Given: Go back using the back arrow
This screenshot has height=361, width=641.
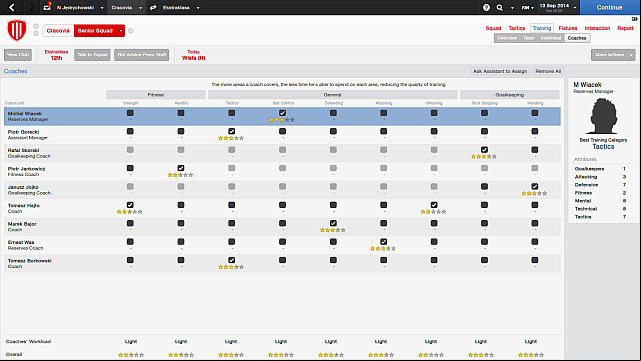Looking at the screenshot, I should pos(12,7).
